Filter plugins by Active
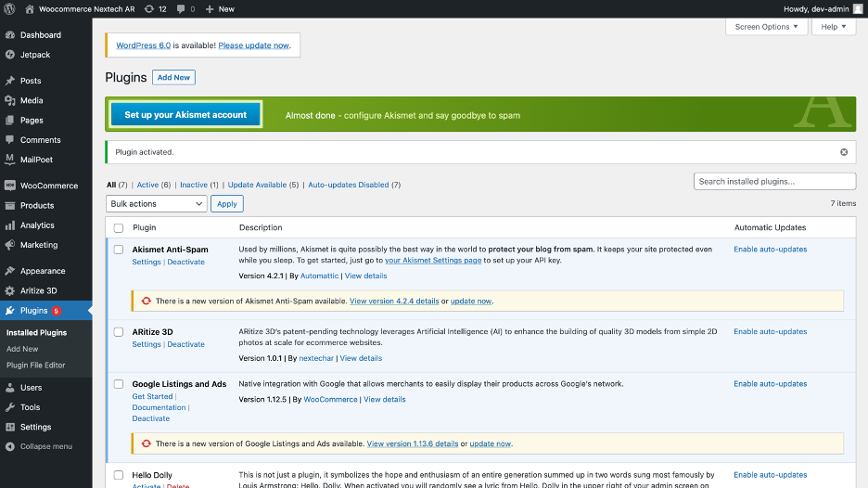868x488 pixels. pyautogui.click(x=147, y=185)
